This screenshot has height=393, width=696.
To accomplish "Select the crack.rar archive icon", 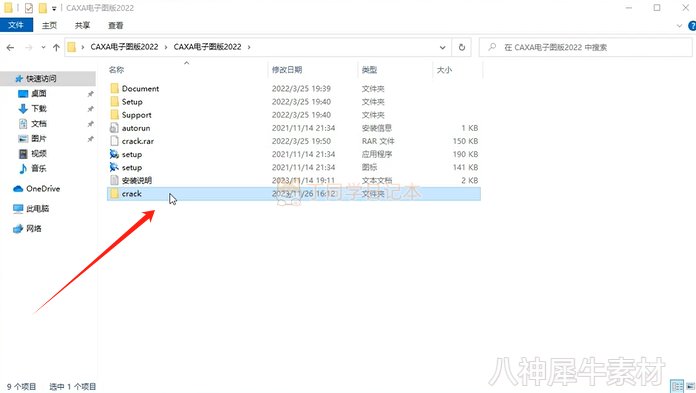I will coord(114,141).
